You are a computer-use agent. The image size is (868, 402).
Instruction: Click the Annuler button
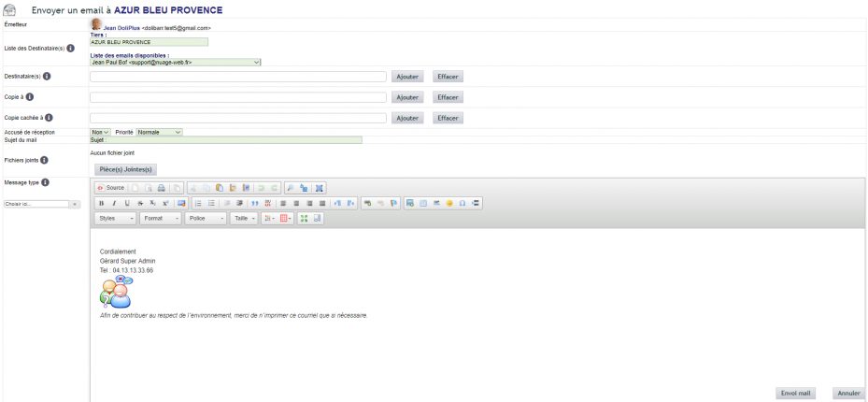point(848,394)
